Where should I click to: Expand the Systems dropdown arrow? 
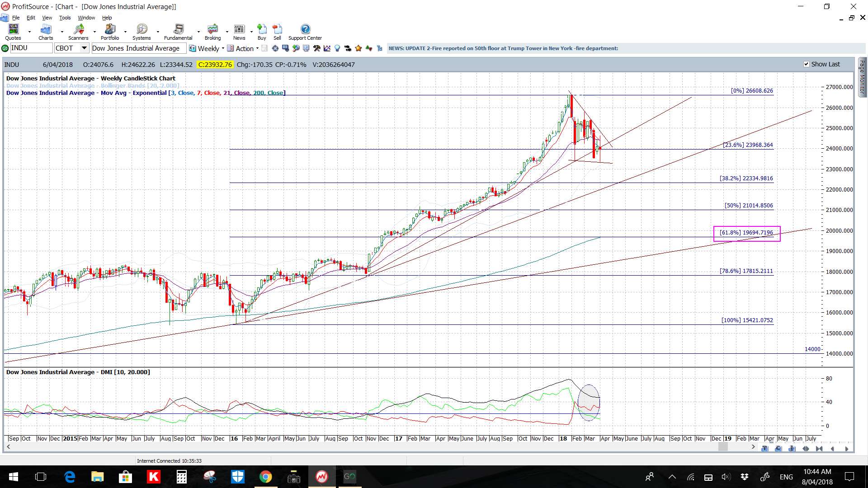tap(158, 32)
